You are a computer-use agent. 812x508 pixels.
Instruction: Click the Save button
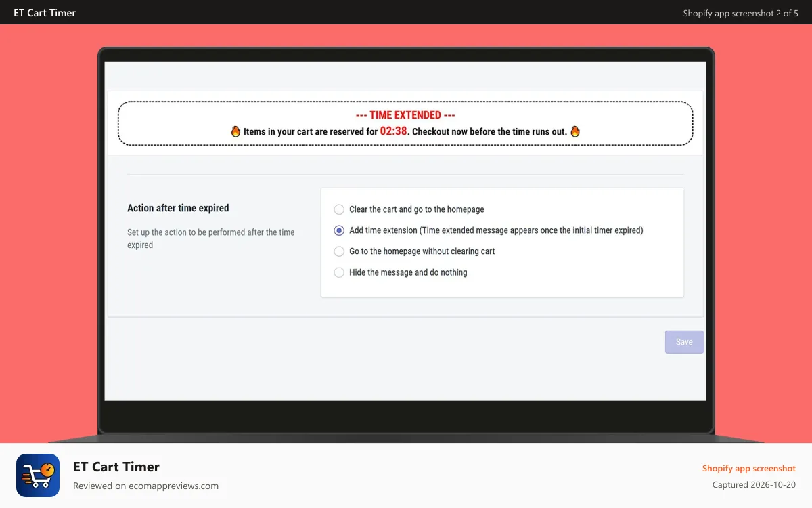pyautogui.click(x=684, y=342)
